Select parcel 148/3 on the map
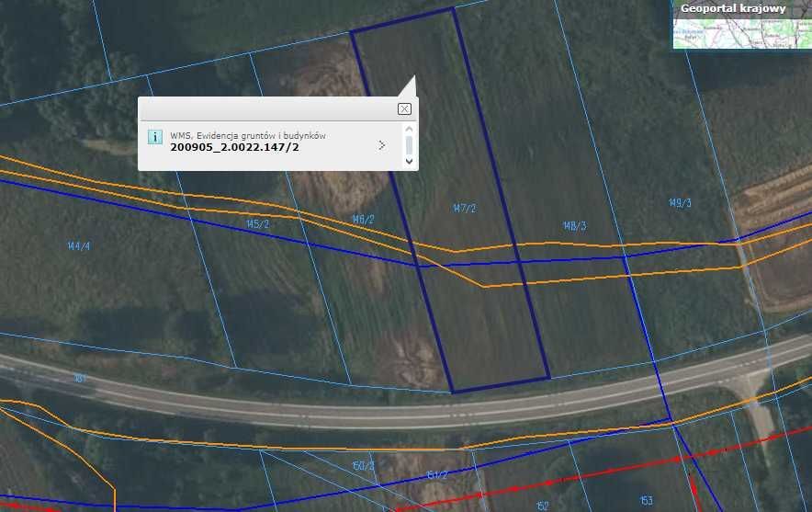812x512 pixels. (574, 226)
